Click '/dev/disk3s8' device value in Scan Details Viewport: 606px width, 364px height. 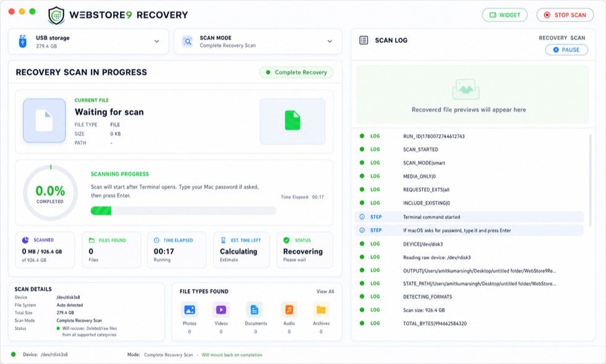(69, 297)
